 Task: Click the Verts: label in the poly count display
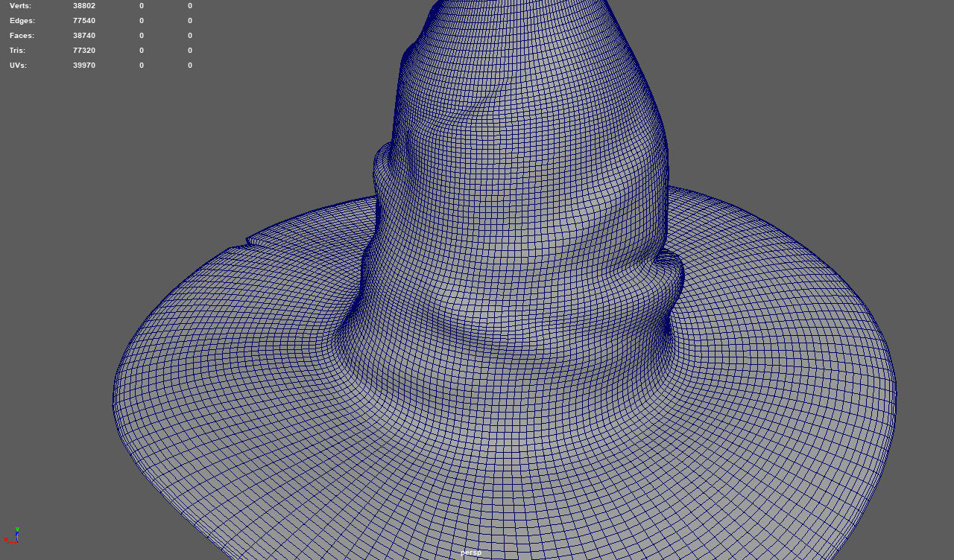click(x=20, y=6)
